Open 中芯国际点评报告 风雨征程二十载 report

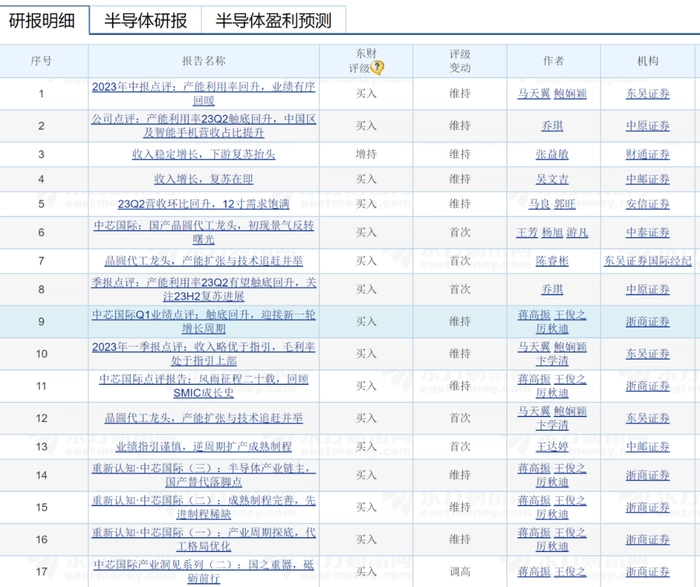203,385
